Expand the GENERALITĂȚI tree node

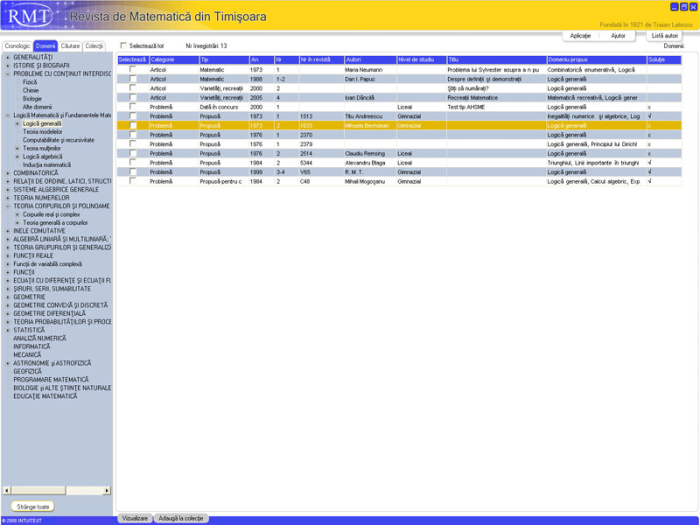(x=8, y=57)
